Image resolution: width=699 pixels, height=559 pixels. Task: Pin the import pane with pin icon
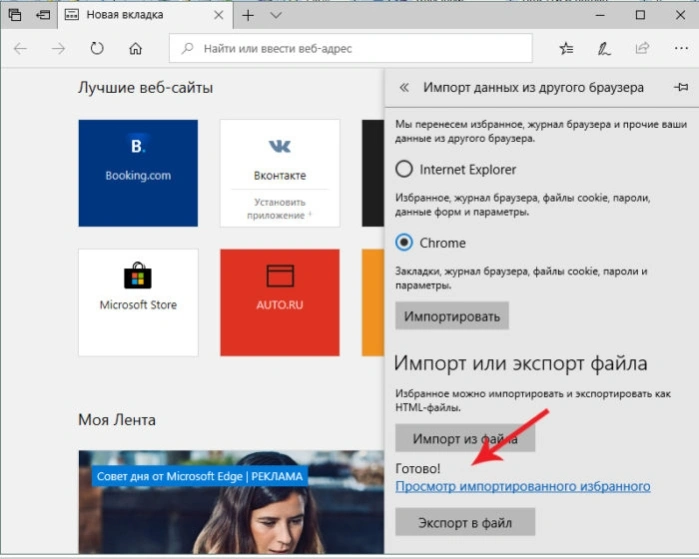tap(681, 87)
